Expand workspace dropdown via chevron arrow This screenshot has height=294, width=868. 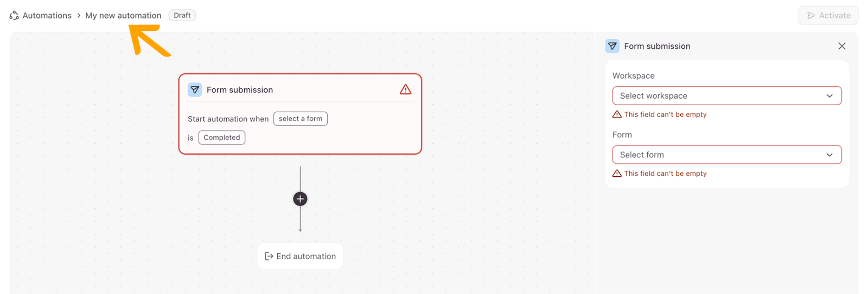(829, 96)
